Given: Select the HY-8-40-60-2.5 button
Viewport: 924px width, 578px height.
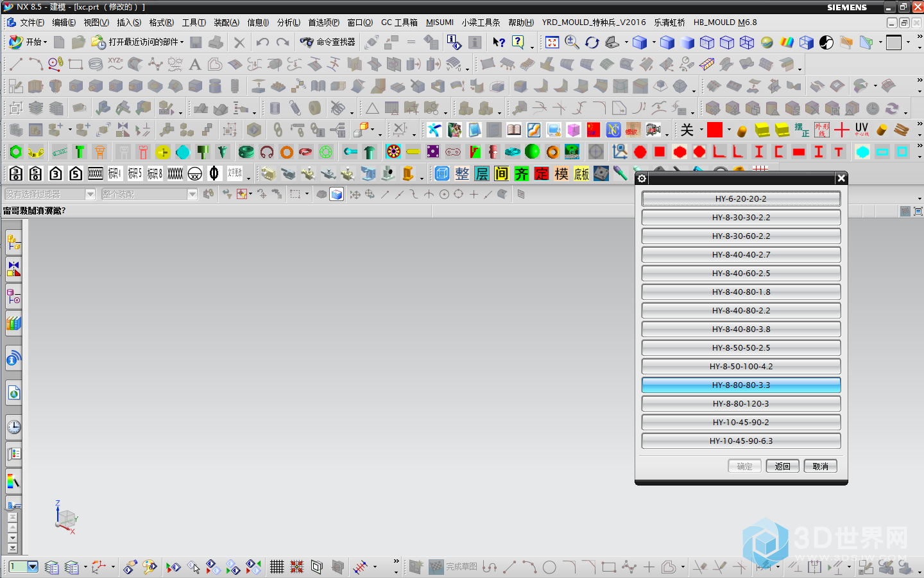Looking at the screenshot, I should 741,274.
